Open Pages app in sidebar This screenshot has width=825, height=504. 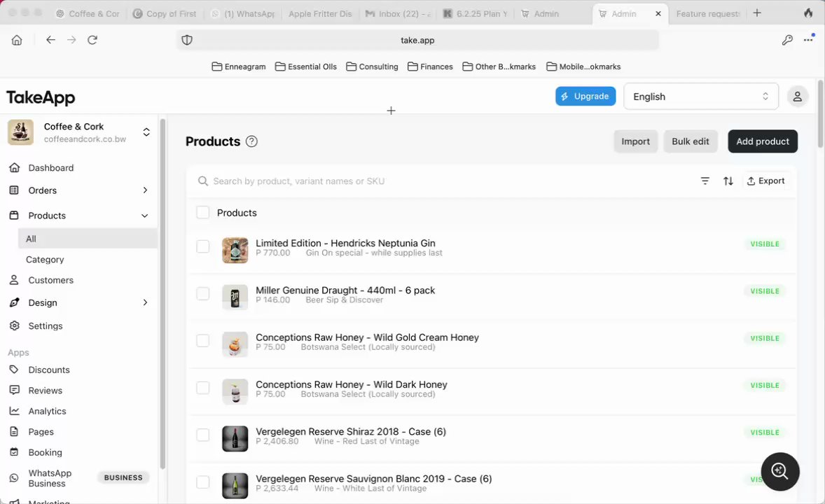41,431
